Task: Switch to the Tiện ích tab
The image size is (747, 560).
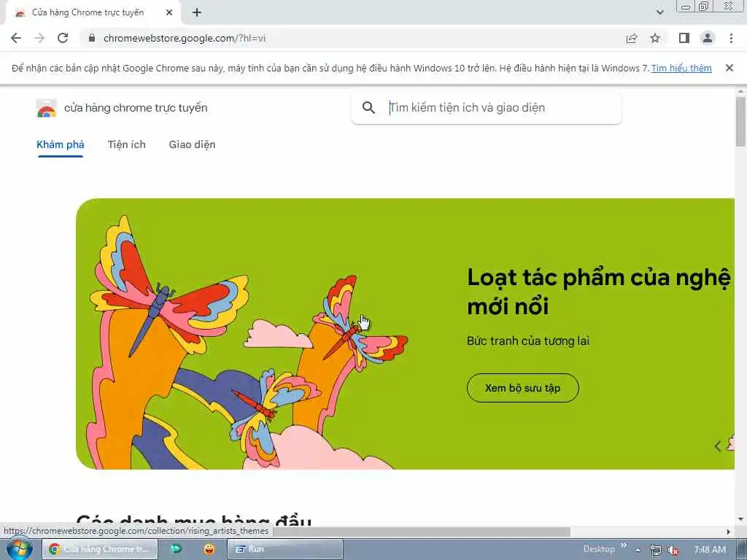Action: 127,144
